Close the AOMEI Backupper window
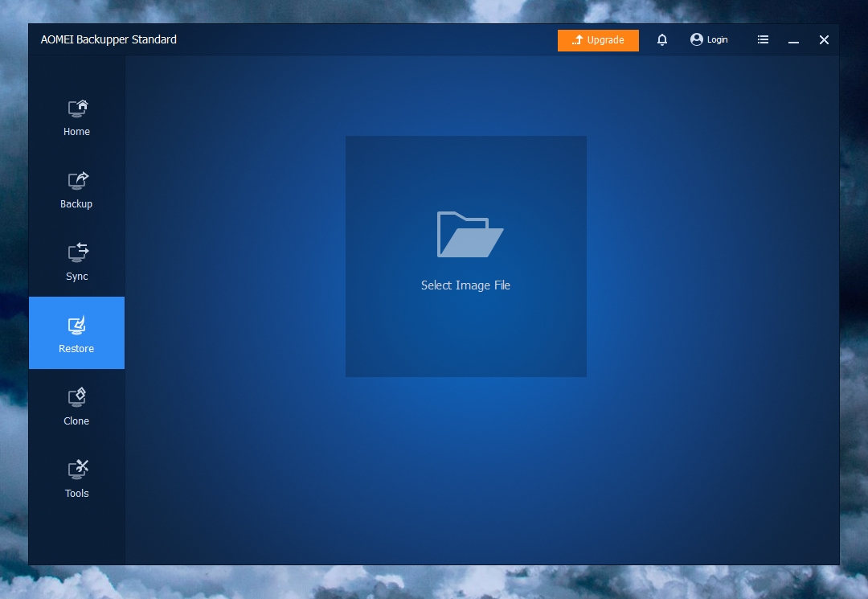Screen dimensions: 868x599 (x=824, y=40)
